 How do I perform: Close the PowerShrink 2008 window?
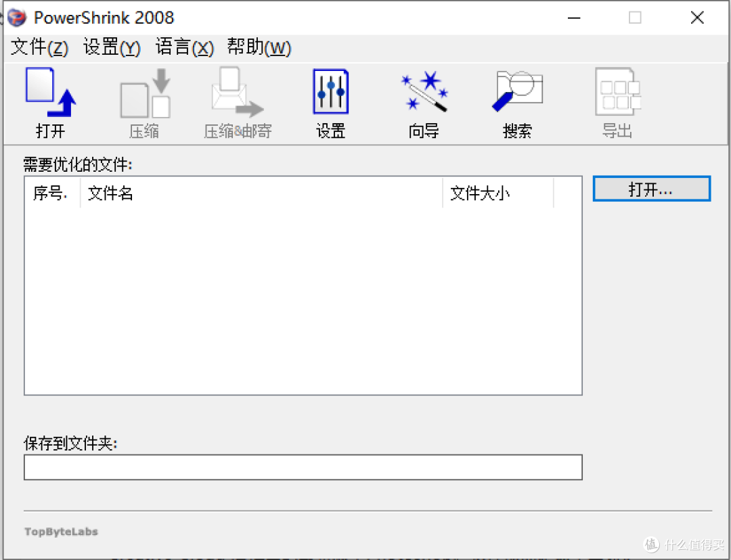tap(697, 18)
